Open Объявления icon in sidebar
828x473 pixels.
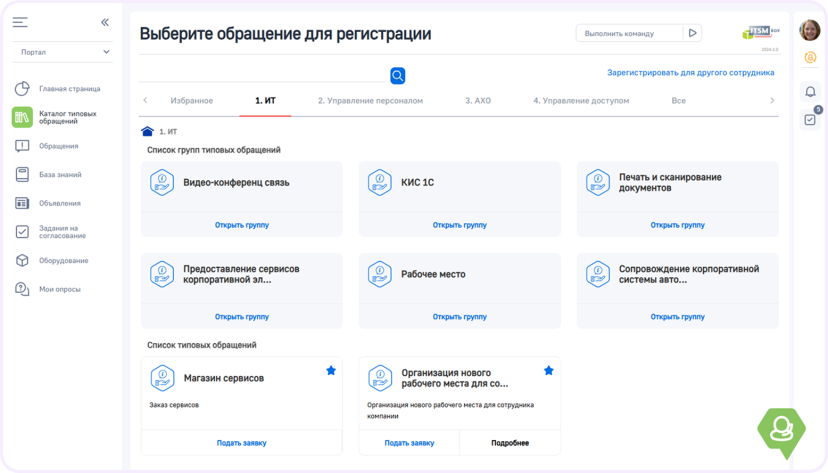(x=22, y=203)
